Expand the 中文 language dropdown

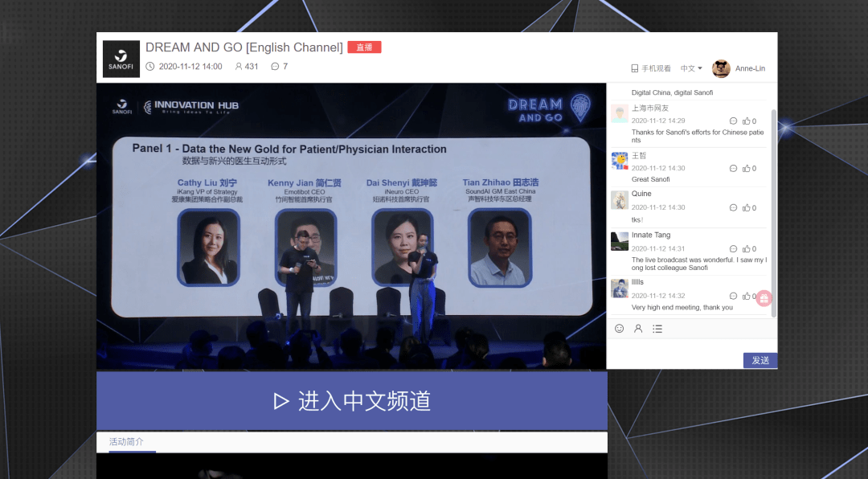691,69
